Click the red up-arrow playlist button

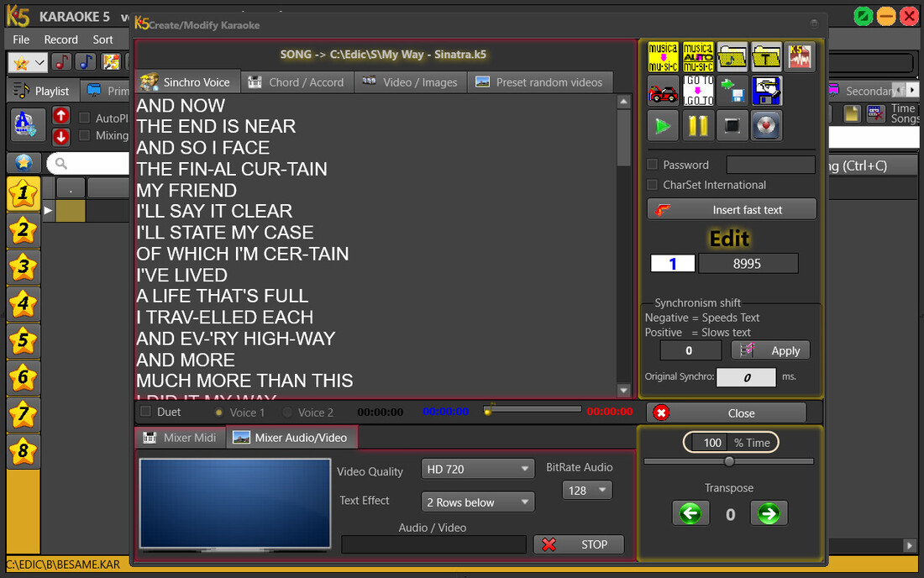click(x=60, y=115)
